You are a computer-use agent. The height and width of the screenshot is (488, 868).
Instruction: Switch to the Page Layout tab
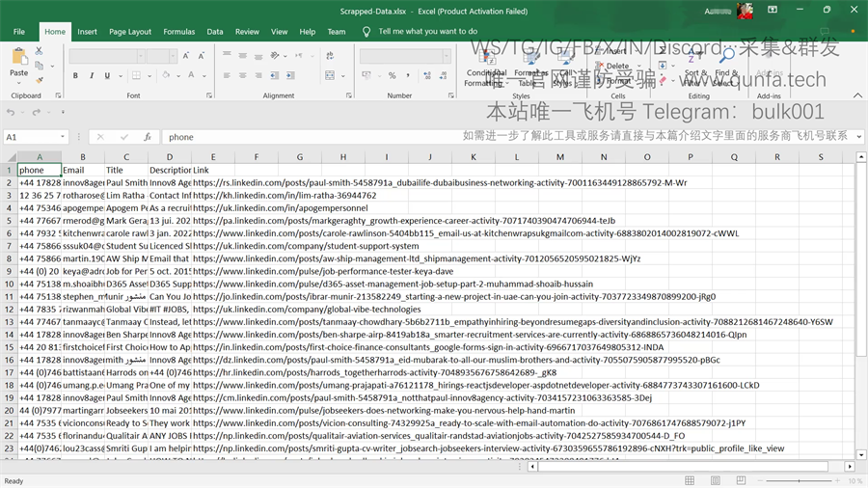click(x=130, y=32)
